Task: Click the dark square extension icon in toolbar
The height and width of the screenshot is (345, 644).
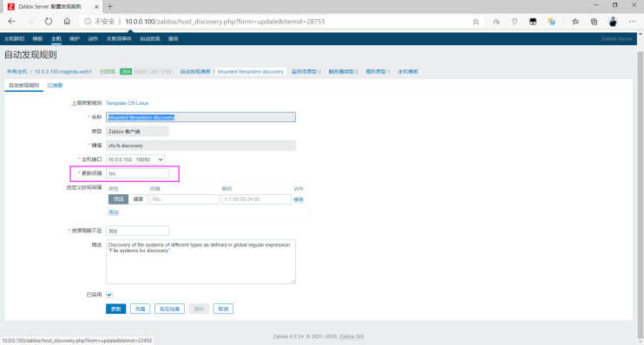Action: (x=533, y=22)
